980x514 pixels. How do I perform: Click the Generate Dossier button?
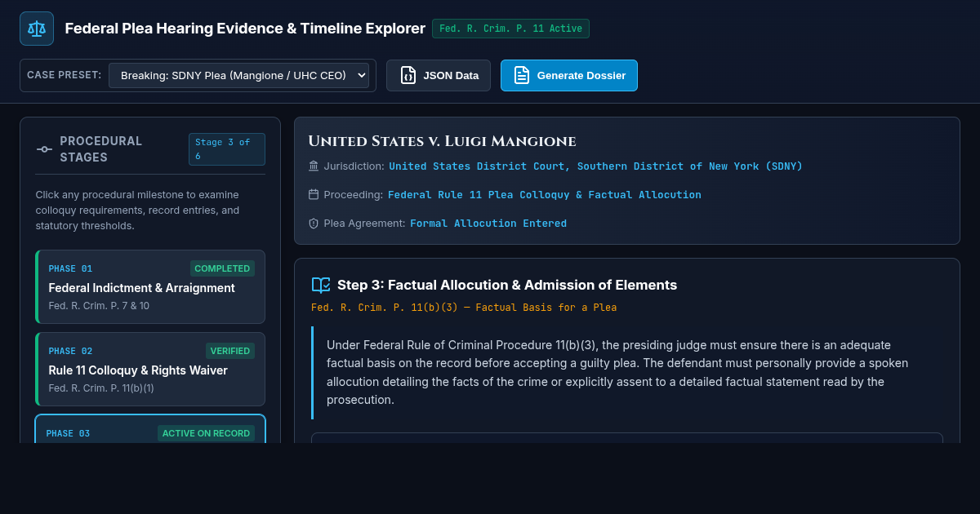[x=569, y=75]
